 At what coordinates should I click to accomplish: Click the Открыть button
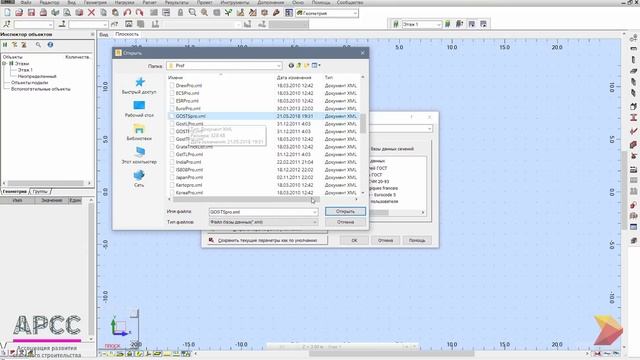(x=345, y=211)
